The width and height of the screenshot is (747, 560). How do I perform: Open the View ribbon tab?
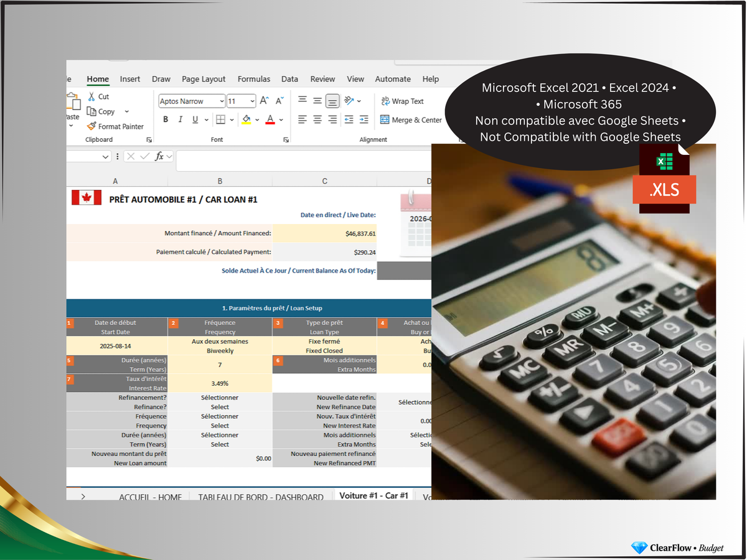click(355, 79)
